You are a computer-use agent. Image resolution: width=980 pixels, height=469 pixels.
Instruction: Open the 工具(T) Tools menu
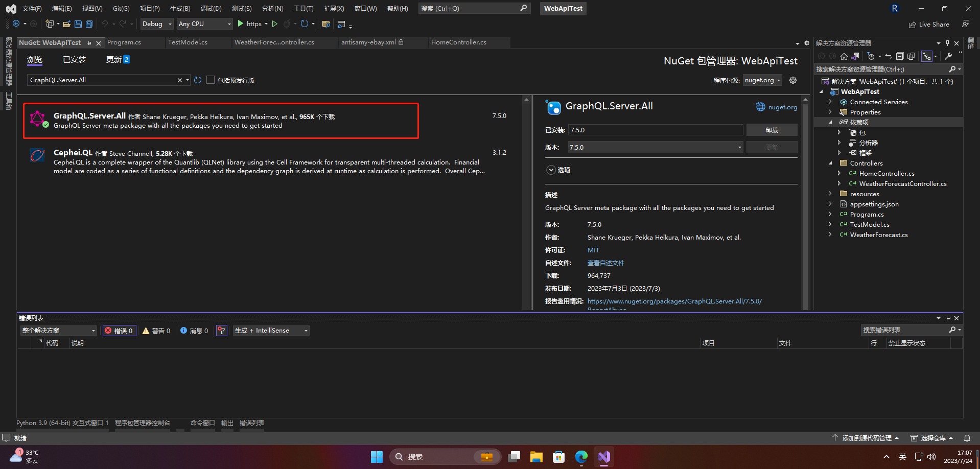coord(304,9)
